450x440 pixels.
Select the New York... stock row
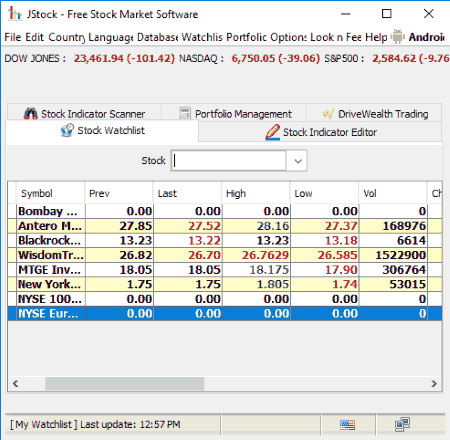tap(225, 284)
